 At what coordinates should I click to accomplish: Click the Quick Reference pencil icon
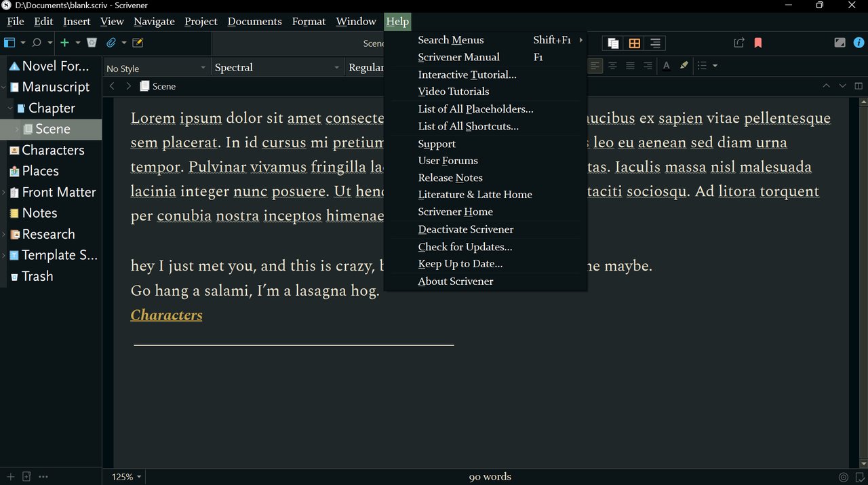(x=138, y=43)
